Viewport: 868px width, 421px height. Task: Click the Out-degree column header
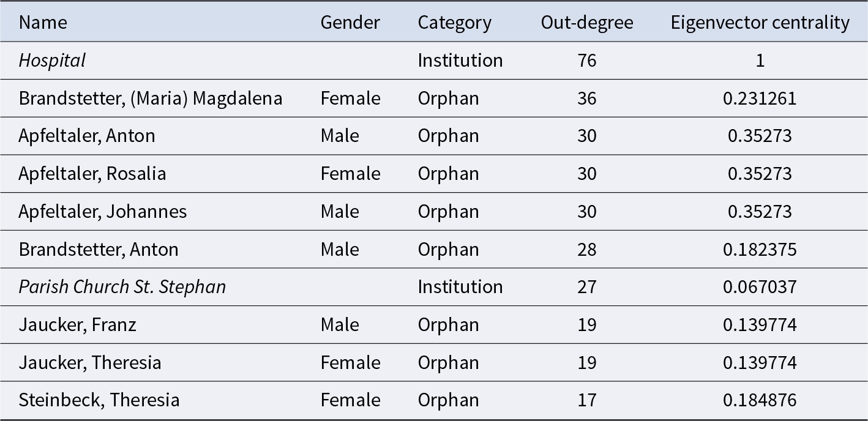586,23
